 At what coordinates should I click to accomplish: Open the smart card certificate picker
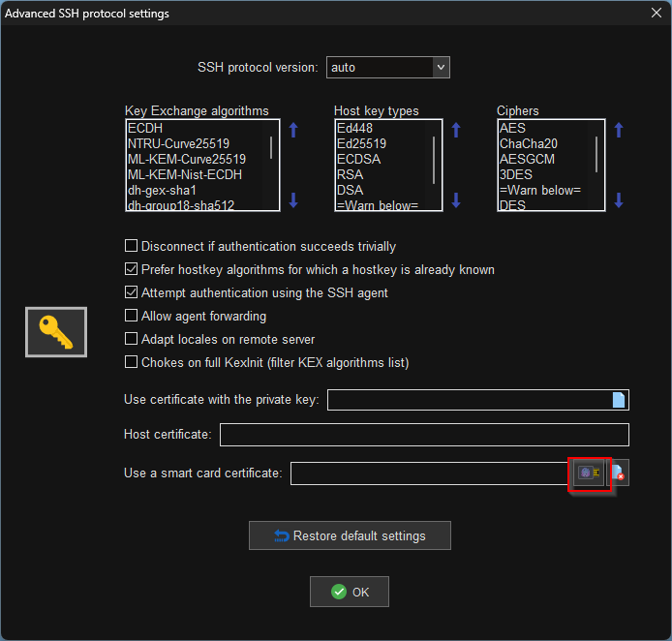(590, 473)
